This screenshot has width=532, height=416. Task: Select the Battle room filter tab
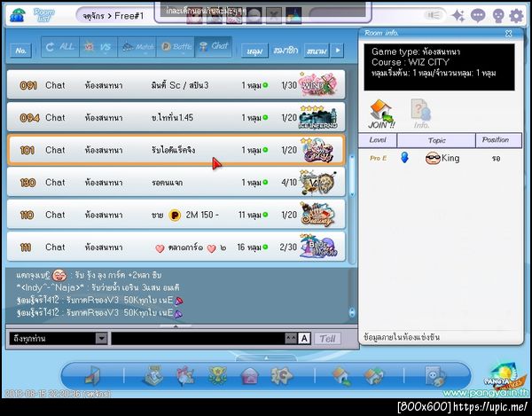click(x=176, y=47)
